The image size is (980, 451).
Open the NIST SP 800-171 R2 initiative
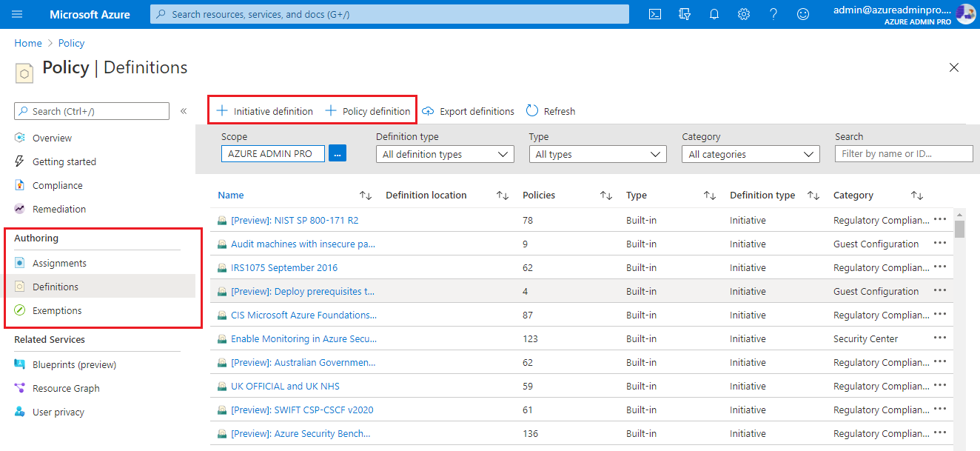[295, 220]
